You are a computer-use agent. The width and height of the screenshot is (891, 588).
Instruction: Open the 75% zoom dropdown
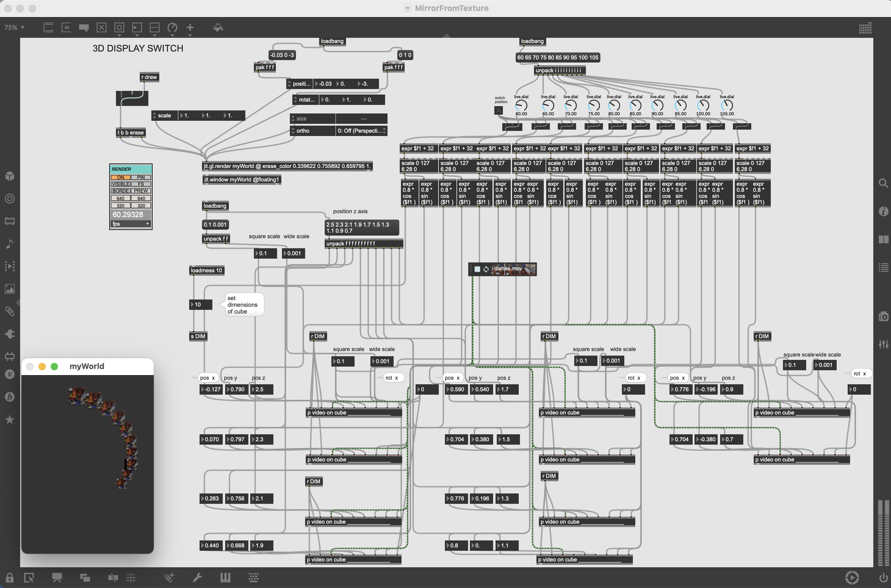pos(14,27)
